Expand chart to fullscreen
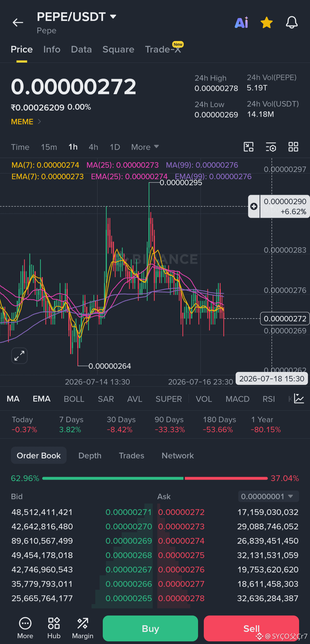310x644 pixels. click(x=19, y=356)
